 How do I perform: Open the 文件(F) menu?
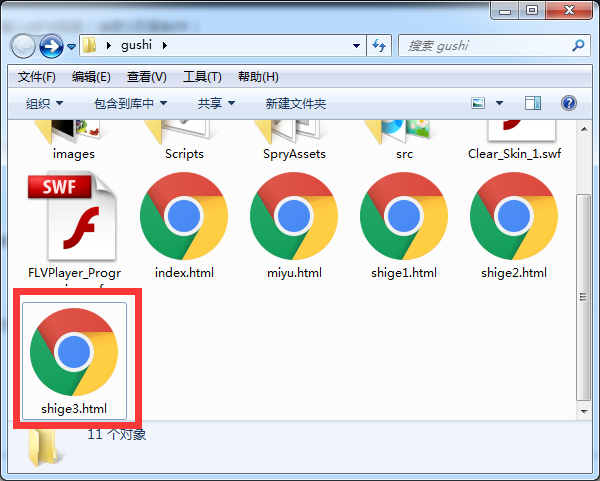click(x=37, y=77)
